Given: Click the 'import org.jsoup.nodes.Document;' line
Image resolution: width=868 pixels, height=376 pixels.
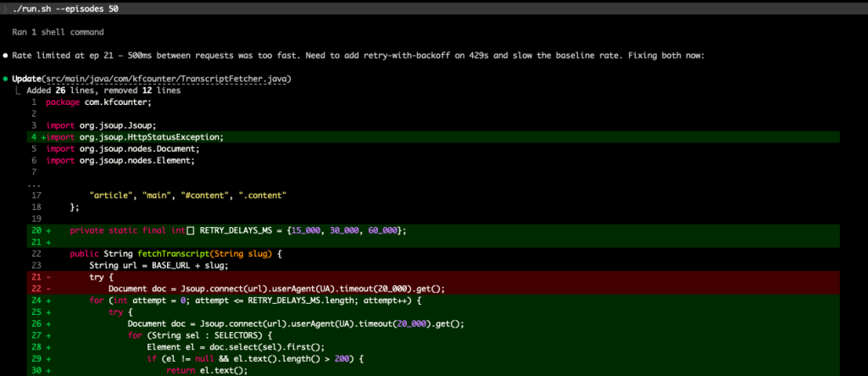Looking at the screenshot, I should pos(122,149).
